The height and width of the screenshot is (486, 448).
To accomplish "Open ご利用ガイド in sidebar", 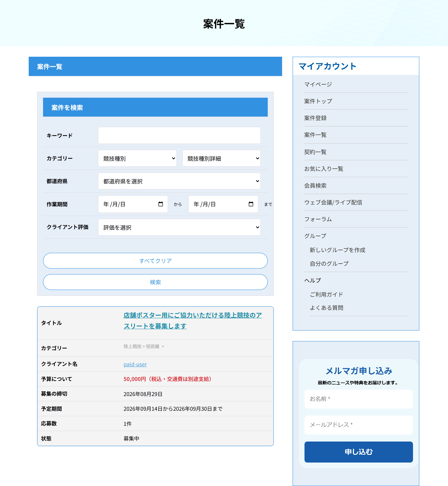I will pos(326,294).
